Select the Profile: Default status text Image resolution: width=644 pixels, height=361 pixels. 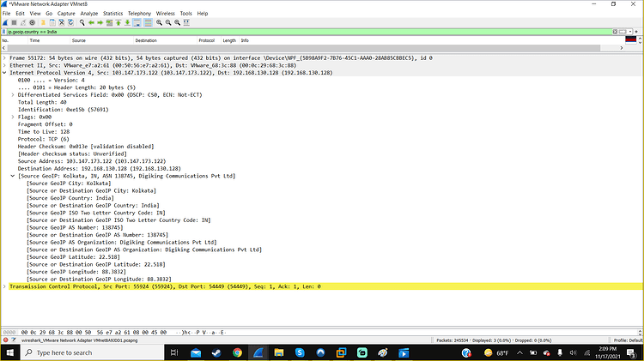628,340
